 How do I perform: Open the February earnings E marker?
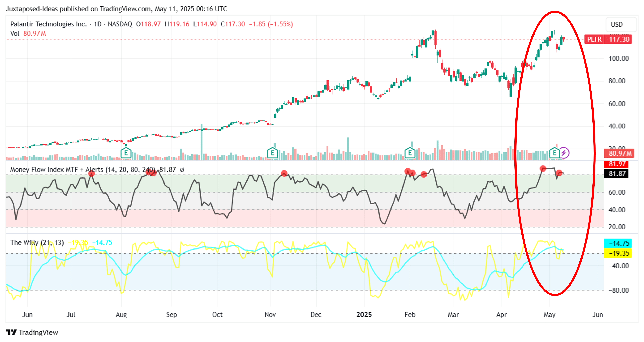410,153
